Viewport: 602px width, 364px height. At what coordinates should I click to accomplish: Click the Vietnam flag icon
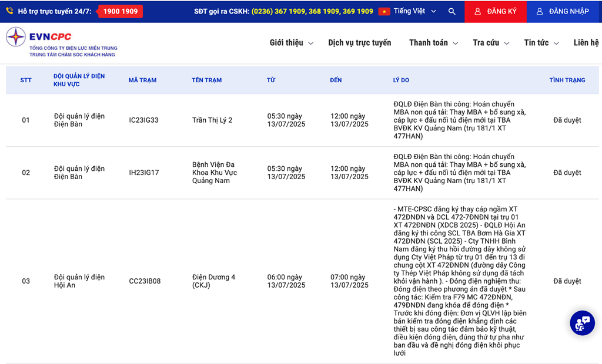tap(384, 12)
